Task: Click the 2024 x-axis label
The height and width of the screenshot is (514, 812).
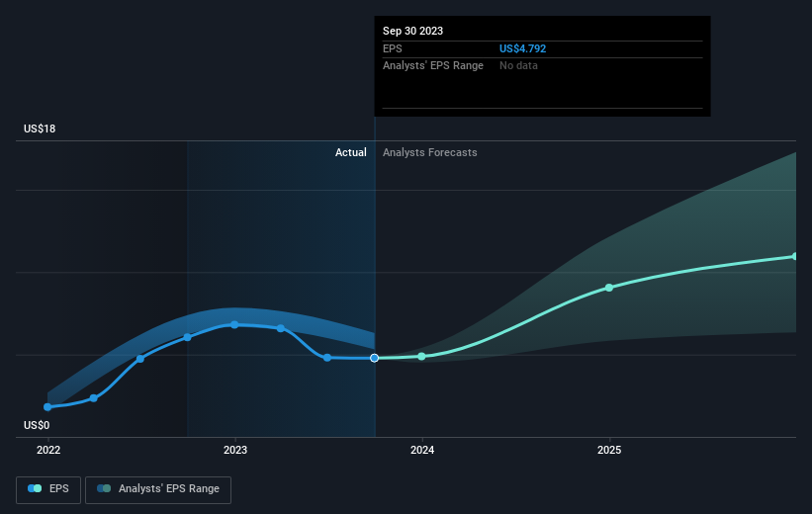Action: click(422, 450)
